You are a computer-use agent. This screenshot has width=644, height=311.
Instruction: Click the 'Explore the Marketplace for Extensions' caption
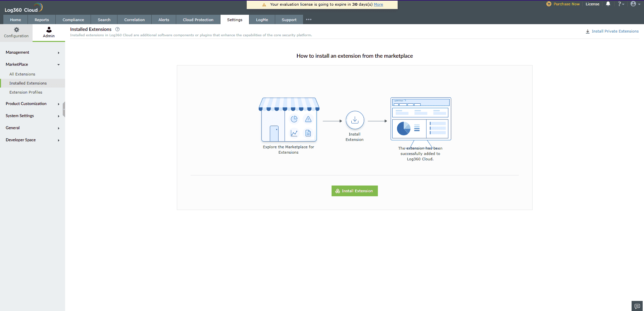click(x=289, y=150)
